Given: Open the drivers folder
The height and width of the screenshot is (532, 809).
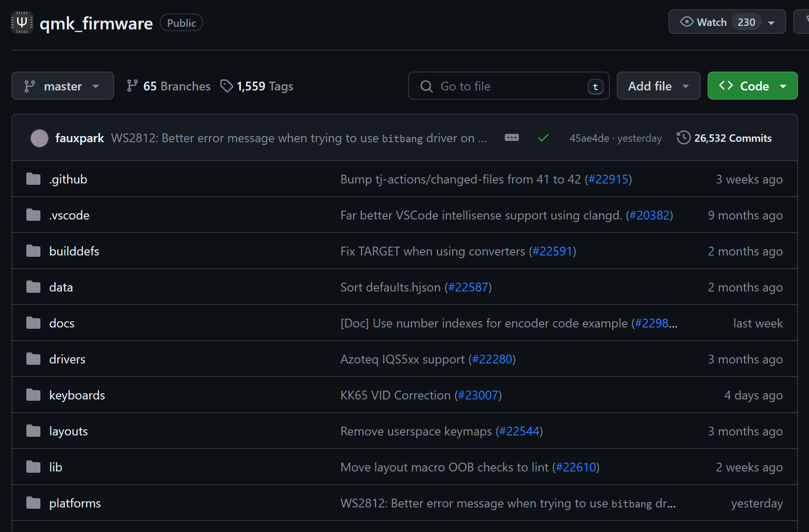Looking at the screenshot, I should click(67, 359).
